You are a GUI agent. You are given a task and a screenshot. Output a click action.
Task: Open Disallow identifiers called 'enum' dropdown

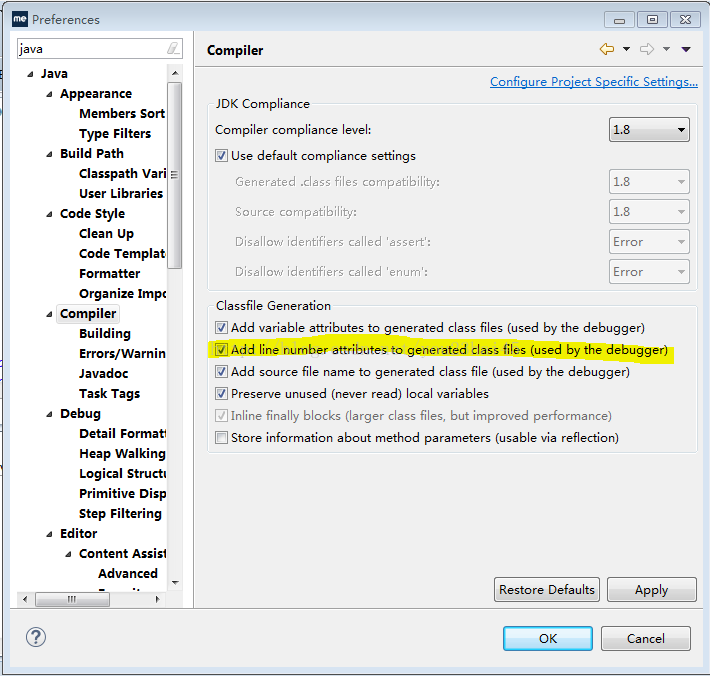pyautogui.click(x=649, y=272)
